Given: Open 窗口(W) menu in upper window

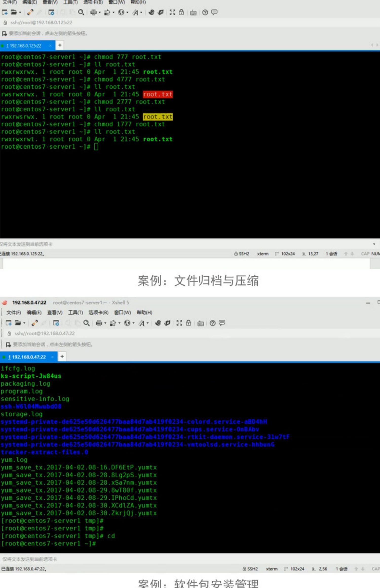Looking at the screenshot, I should click(117, 2).
